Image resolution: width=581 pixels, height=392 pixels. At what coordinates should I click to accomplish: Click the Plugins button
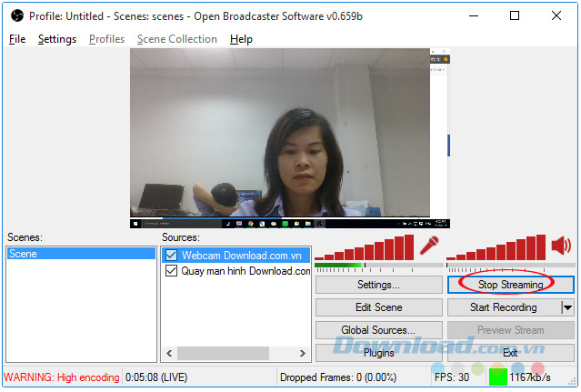(378, 353)
